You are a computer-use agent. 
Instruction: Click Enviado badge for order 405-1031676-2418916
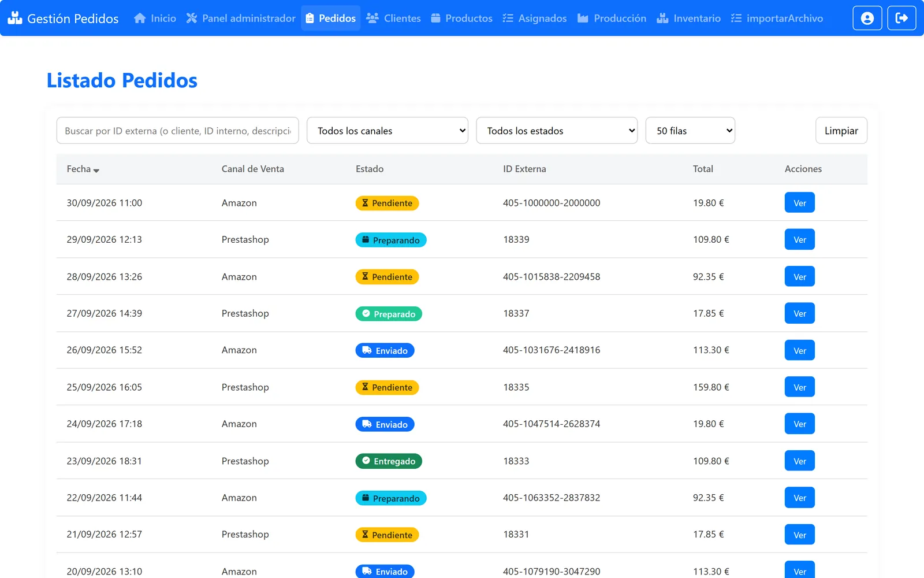[385, 350]
